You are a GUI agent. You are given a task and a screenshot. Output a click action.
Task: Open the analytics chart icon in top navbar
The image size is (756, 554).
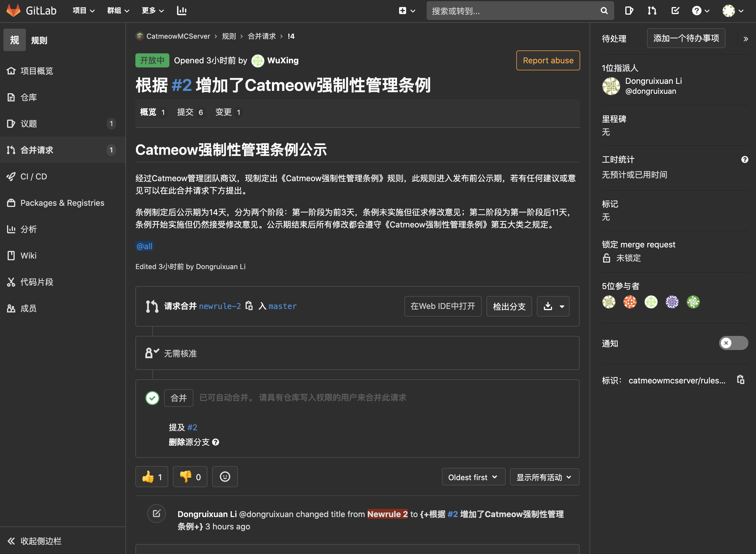pyautogui.click(x=182, y=11)
